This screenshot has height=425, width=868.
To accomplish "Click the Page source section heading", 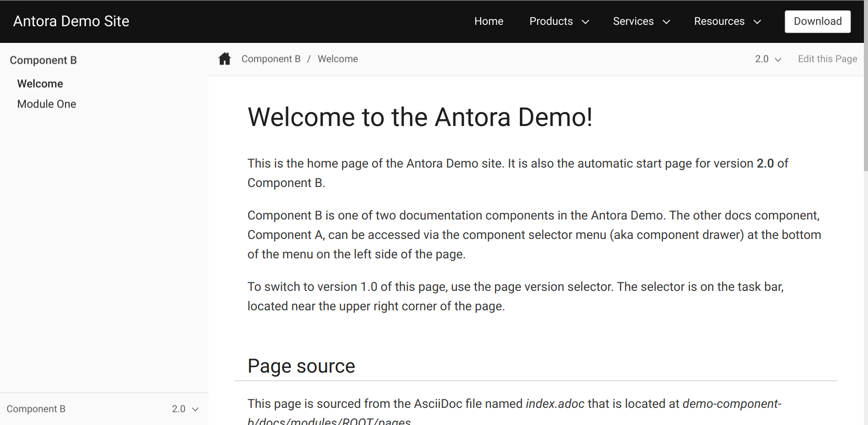I will pyautogui.click(x=301, y=366).
